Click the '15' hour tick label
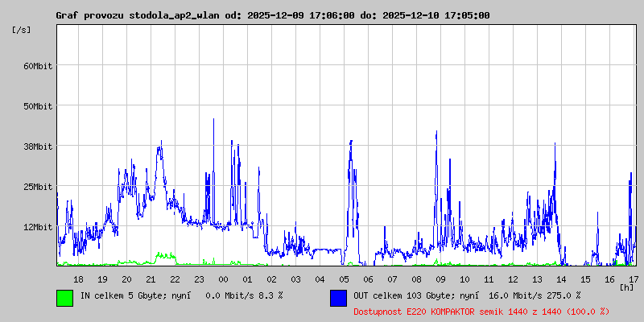Viewport: 644px width, 322px height. (x=585, y=279)
